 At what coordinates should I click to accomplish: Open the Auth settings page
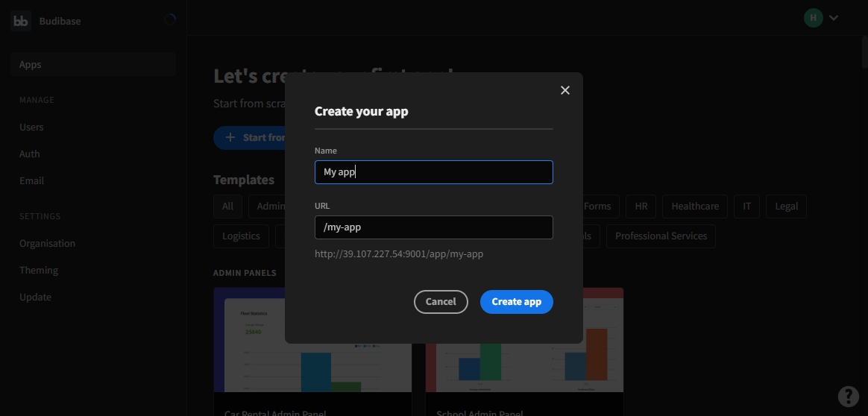point(30,154)
